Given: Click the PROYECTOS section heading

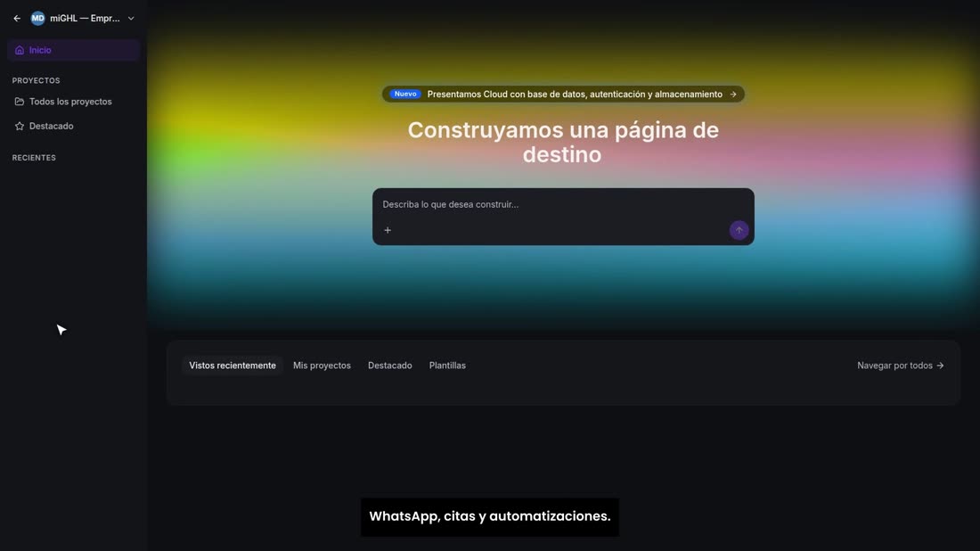Looking at the screenshot, I should pos(37,80).
